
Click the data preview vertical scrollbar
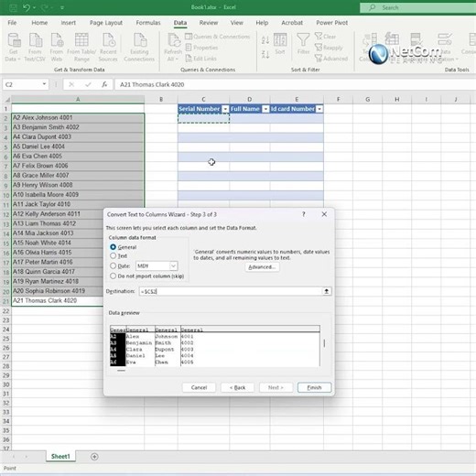point(324,343)
